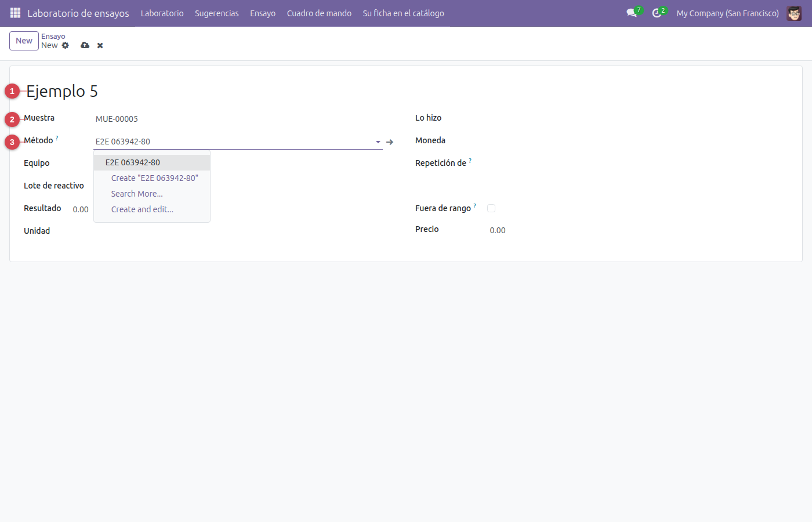Open the apps grid menu icon
This screenshot has height=522, width=812.
tap(16, 13)
